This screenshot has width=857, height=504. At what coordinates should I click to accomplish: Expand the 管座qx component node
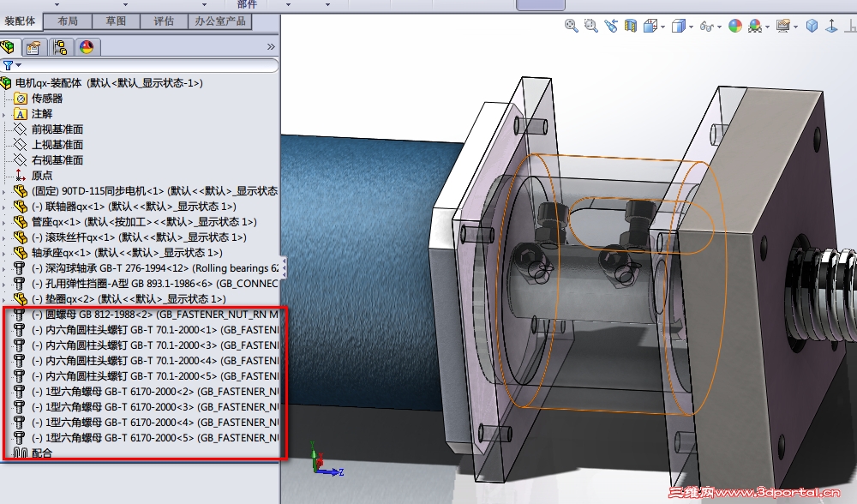(x=4, y=222)
